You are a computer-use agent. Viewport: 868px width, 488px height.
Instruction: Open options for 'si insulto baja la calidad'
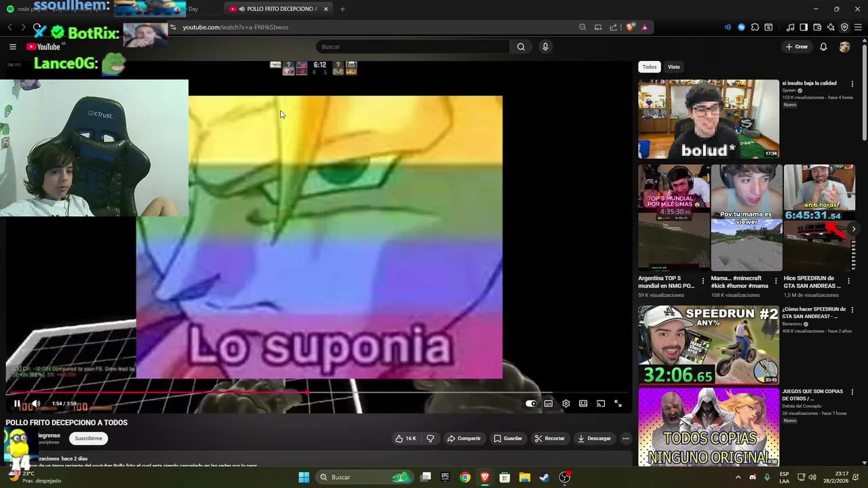click(x=852, y=84)
